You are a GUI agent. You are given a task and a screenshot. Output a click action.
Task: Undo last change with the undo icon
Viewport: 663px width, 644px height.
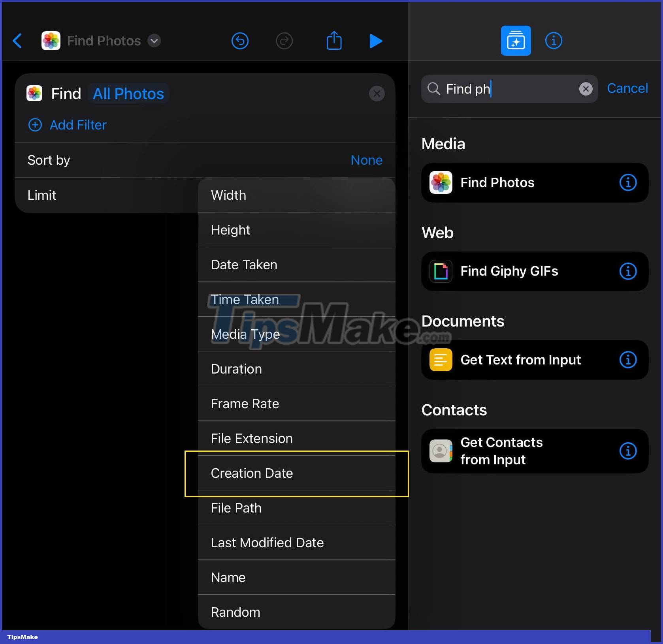point(240,41)
